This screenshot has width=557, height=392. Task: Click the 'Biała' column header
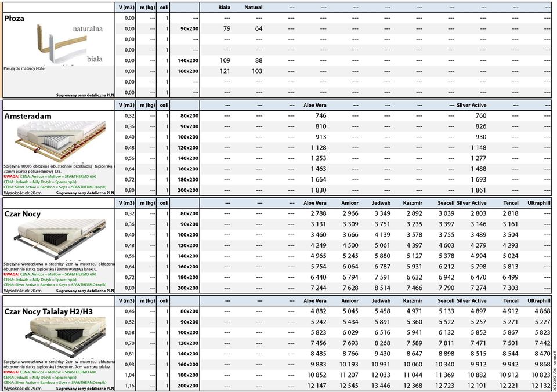(224, 7)
